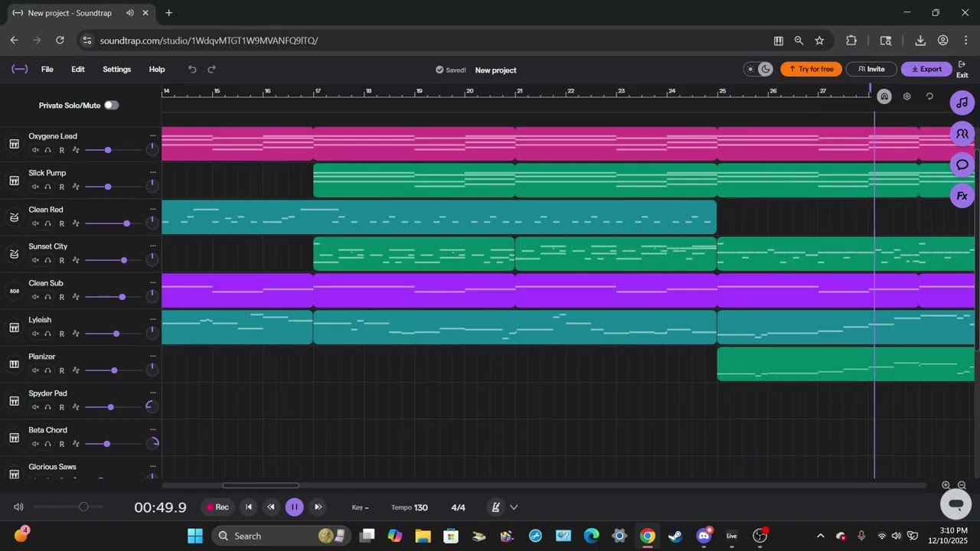The image size is (980, 551).
Task: Export the project
Action: (926, 70)
